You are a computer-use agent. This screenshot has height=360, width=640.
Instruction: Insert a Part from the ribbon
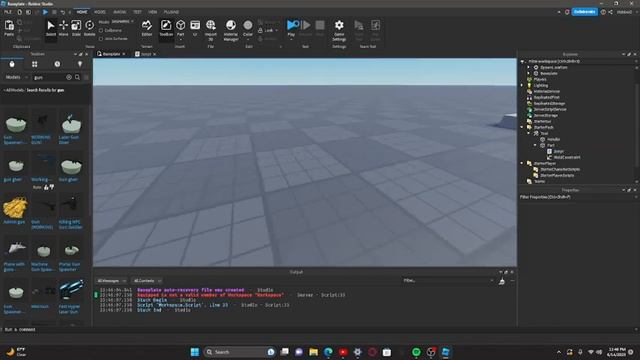(180, 28)
